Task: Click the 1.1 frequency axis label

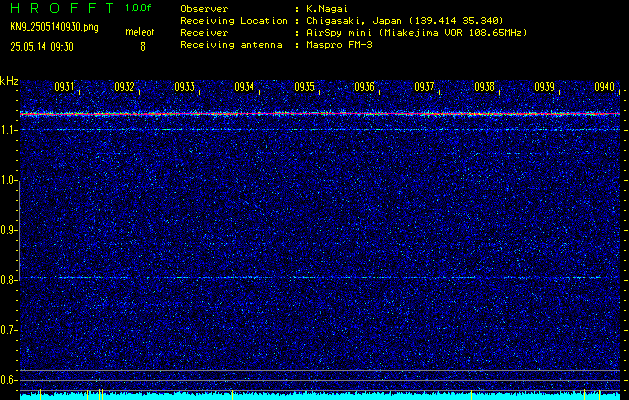Action: (7, 130)
